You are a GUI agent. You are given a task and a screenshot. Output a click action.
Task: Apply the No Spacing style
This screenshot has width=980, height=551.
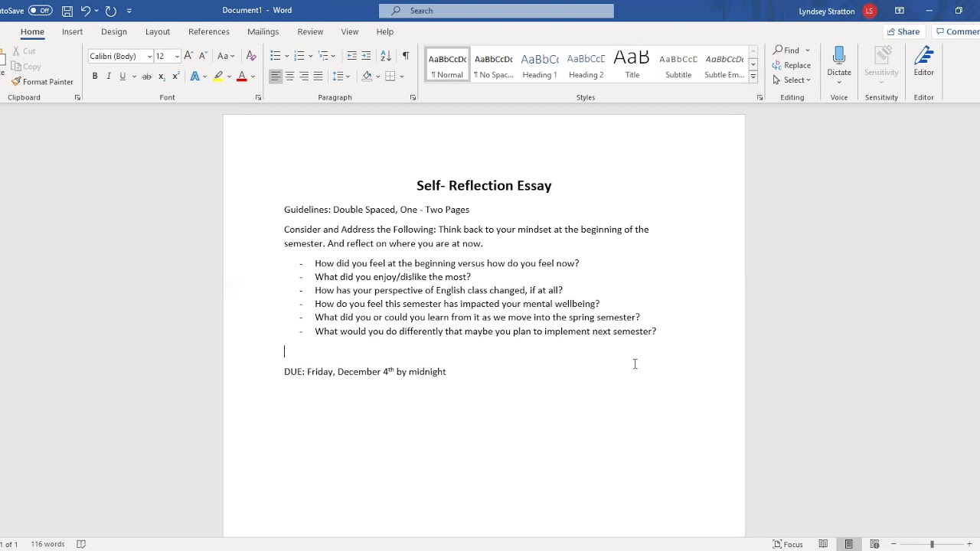(494, 66)
